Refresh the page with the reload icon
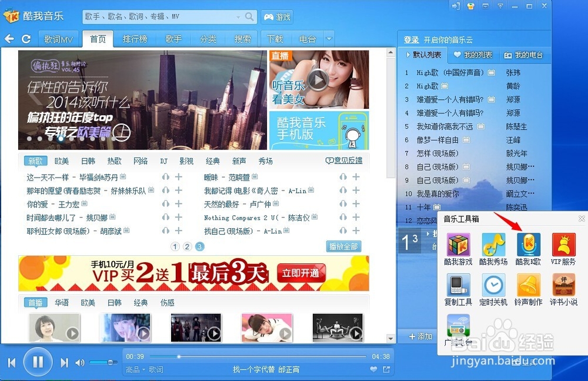This screenshot has width=588, height=381. (26, 39)
